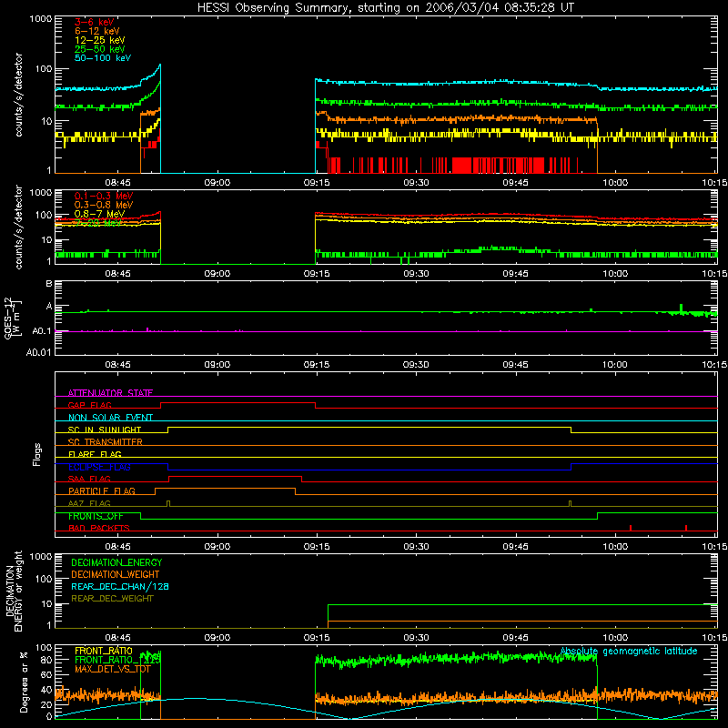Viewport: 728px width, 728px height.
Task: Click the NON_SOLAR_EVENT flag label
Action: click(110, 418)
